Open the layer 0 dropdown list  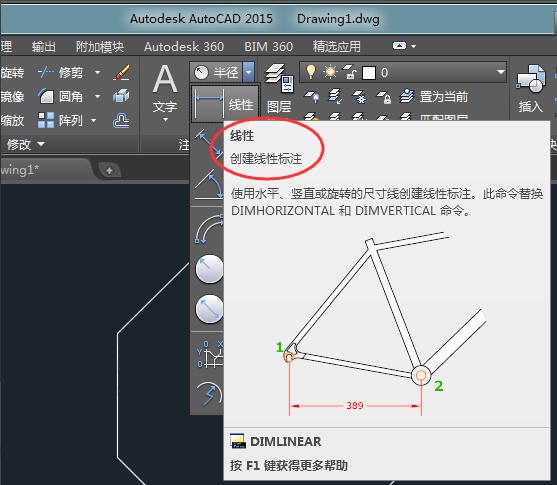[501, 72]
